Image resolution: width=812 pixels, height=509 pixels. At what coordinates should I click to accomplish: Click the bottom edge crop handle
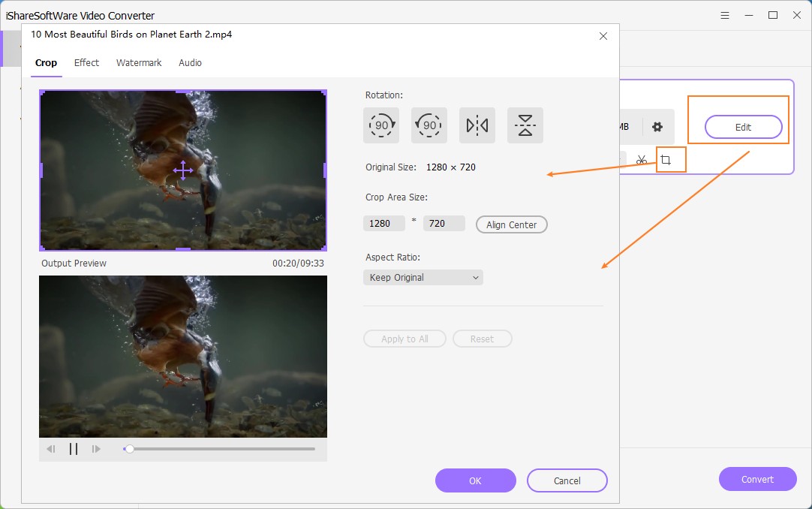click(x=183, y=249)
